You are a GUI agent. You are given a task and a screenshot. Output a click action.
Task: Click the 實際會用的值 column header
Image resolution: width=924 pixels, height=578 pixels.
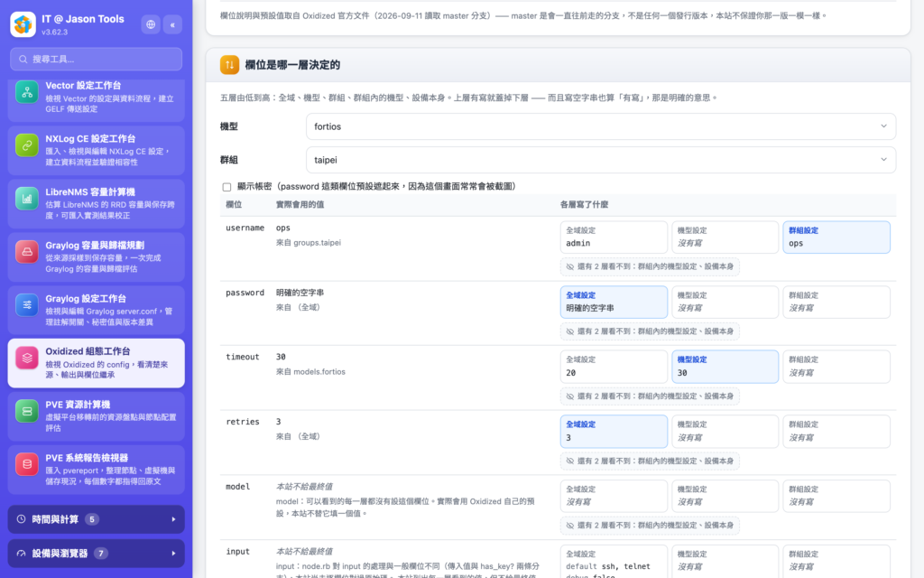pos(300,205)
